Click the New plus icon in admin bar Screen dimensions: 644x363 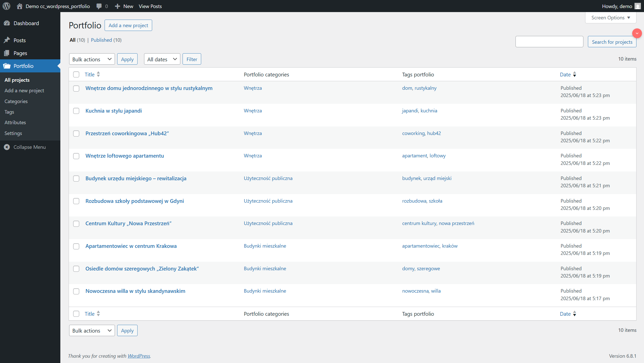click(x=117, y=6)
